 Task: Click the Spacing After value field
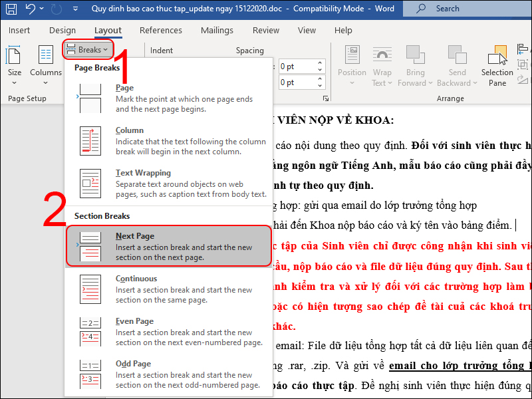point(296,82)
